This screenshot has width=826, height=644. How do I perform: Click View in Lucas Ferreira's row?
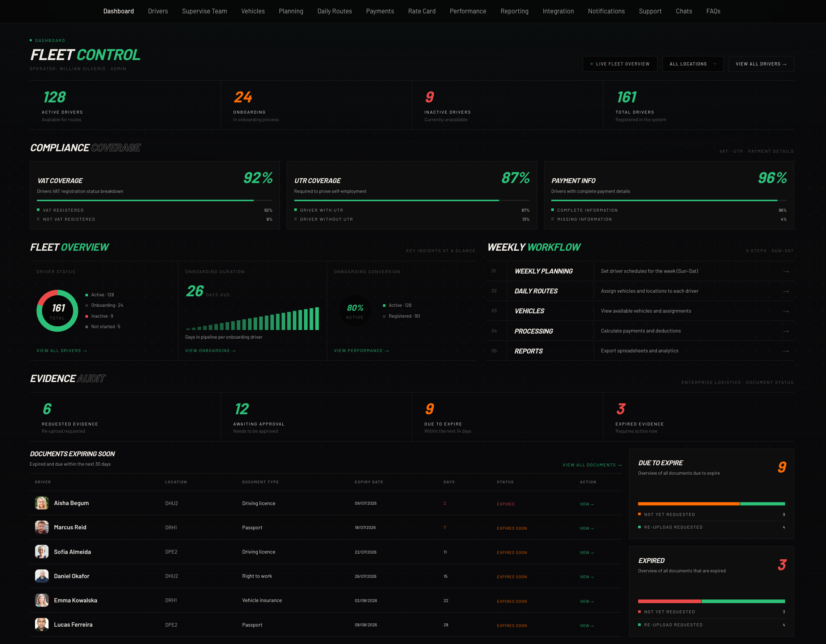point(587,626)
